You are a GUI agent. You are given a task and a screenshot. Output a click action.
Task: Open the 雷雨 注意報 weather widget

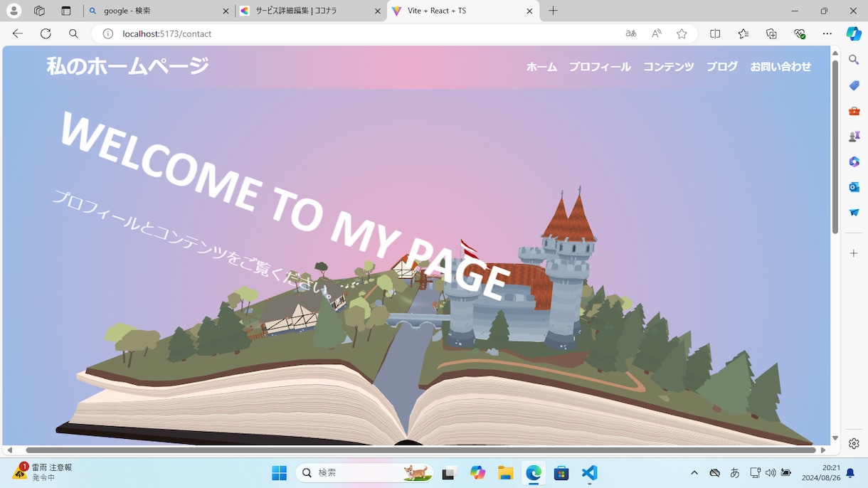(43, 472)
